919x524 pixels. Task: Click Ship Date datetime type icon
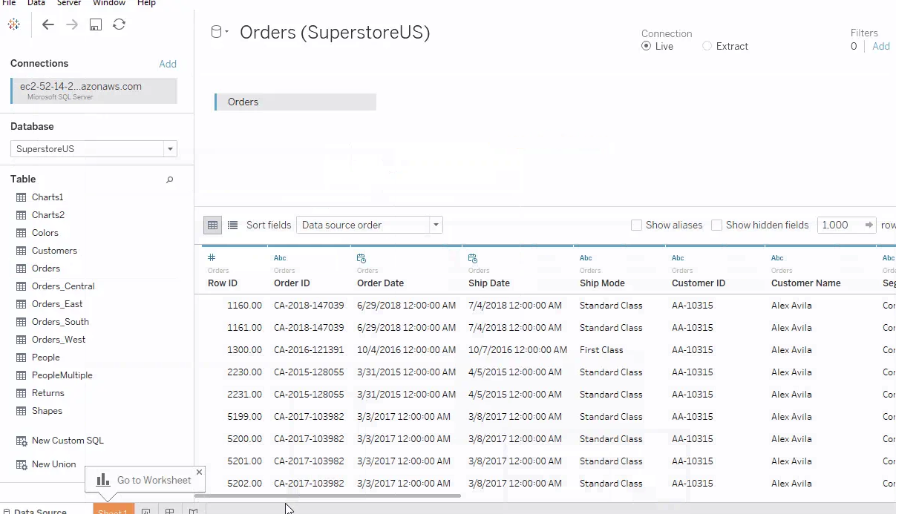472,258
